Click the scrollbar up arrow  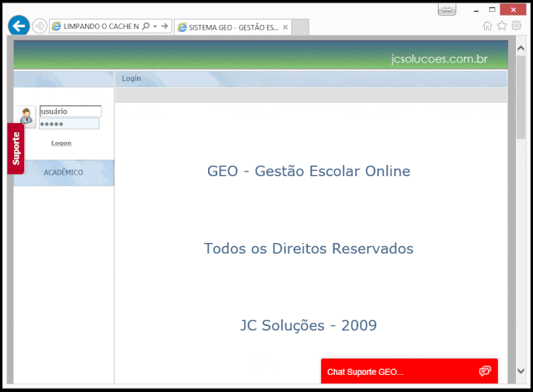(521, 48)
